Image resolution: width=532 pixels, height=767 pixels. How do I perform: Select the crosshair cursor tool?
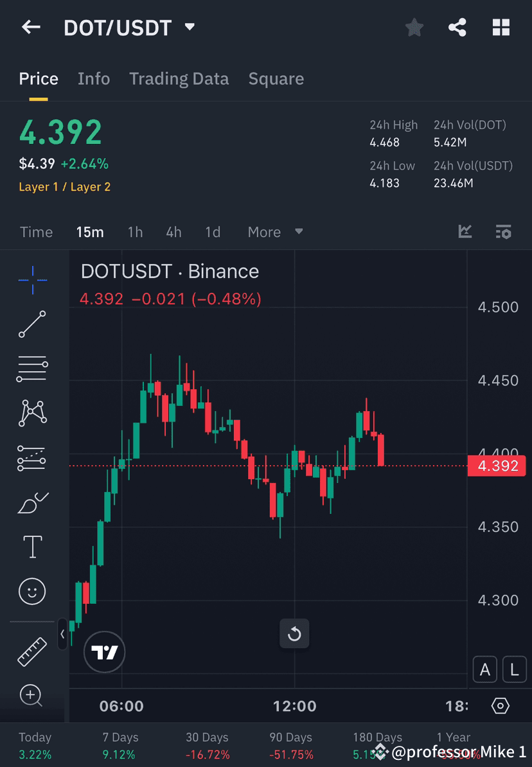click(x=32, y=279)
